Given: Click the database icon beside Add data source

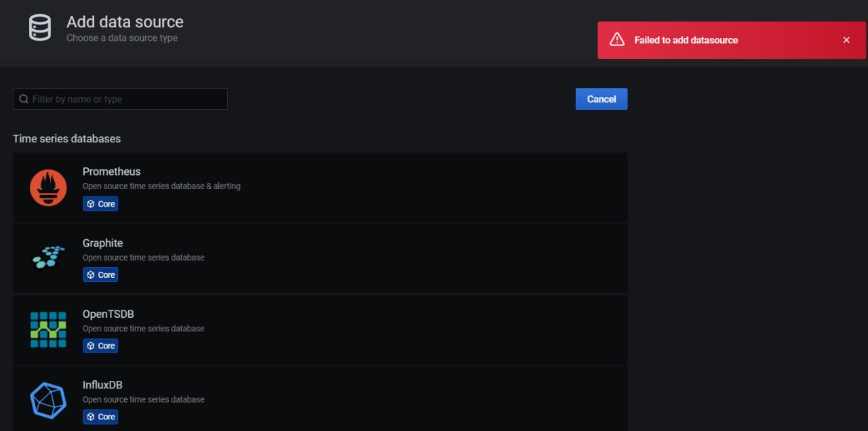Looking at the screenshot, I should click(39, 28).
